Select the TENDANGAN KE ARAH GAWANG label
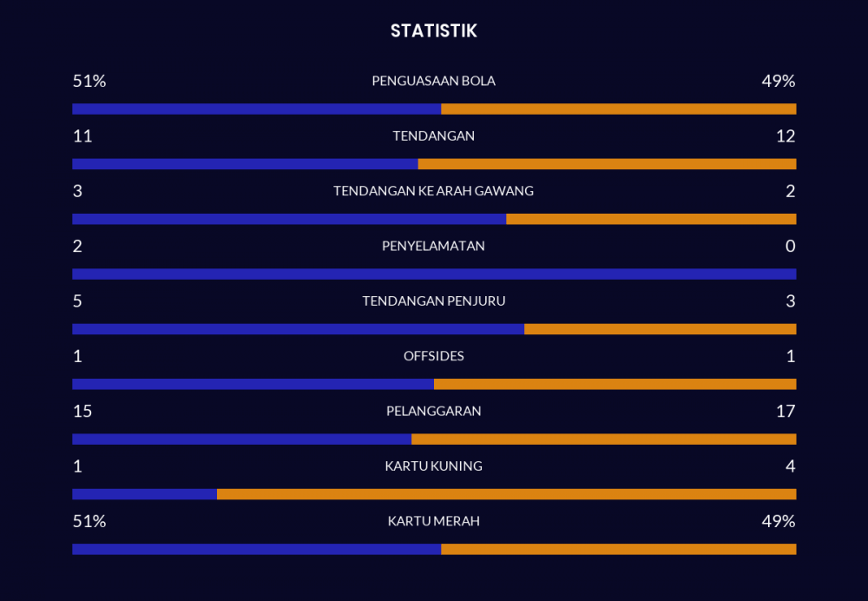 (433, 191)
